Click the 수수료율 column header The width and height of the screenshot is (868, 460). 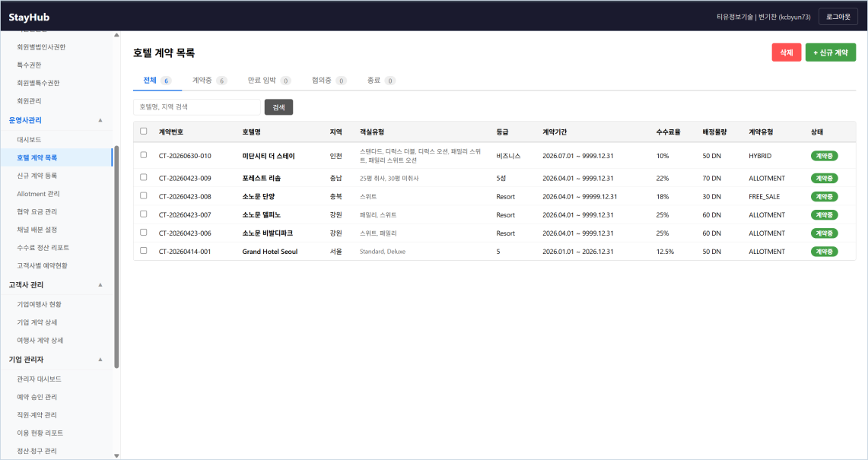[668, 132]
